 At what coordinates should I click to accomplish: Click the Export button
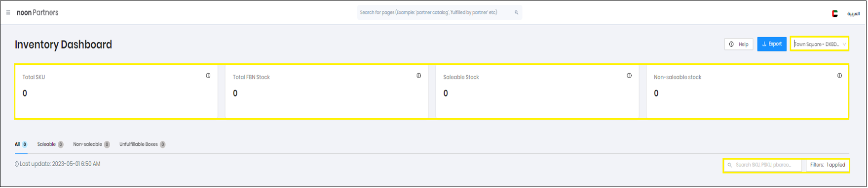772,44
